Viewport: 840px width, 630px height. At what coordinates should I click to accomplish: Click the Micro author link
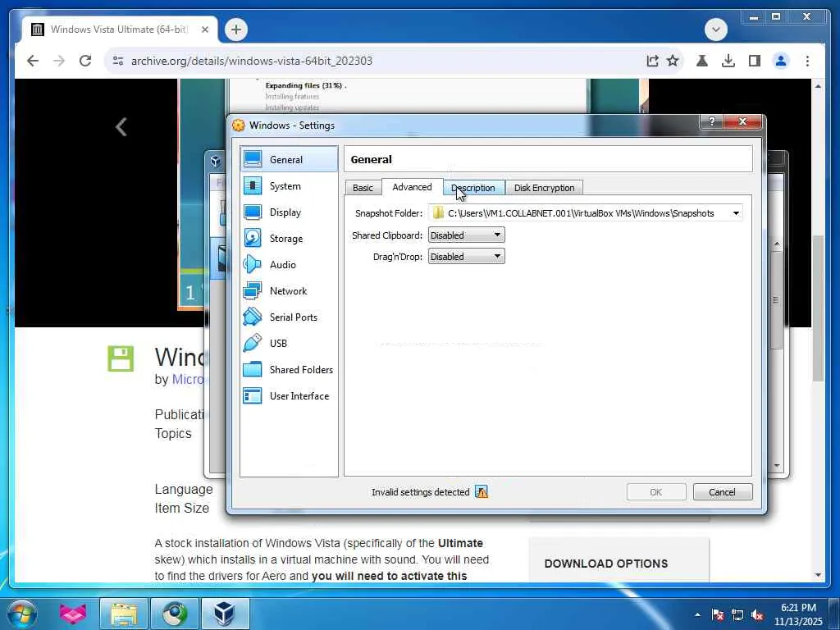[x=188, y=379]
